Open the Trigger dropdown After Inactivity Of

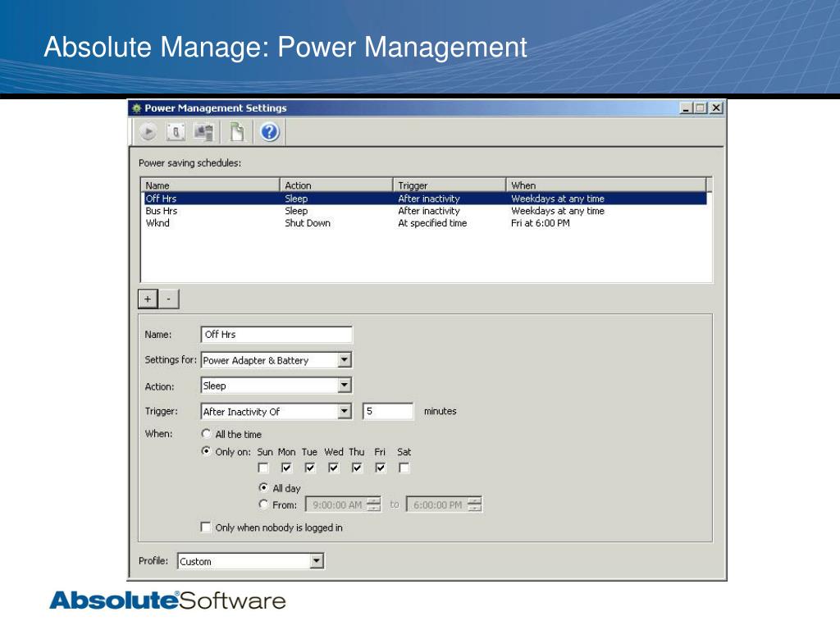coord(276,412)
